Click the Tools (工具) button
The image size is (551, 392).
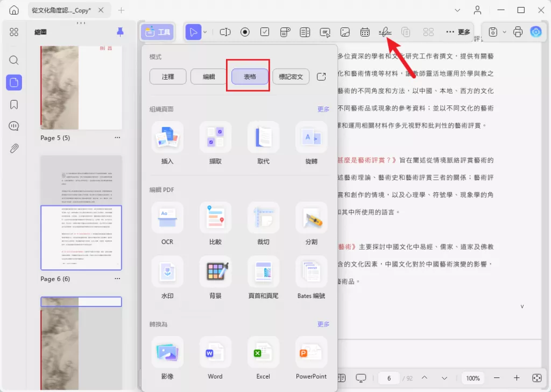158,32
